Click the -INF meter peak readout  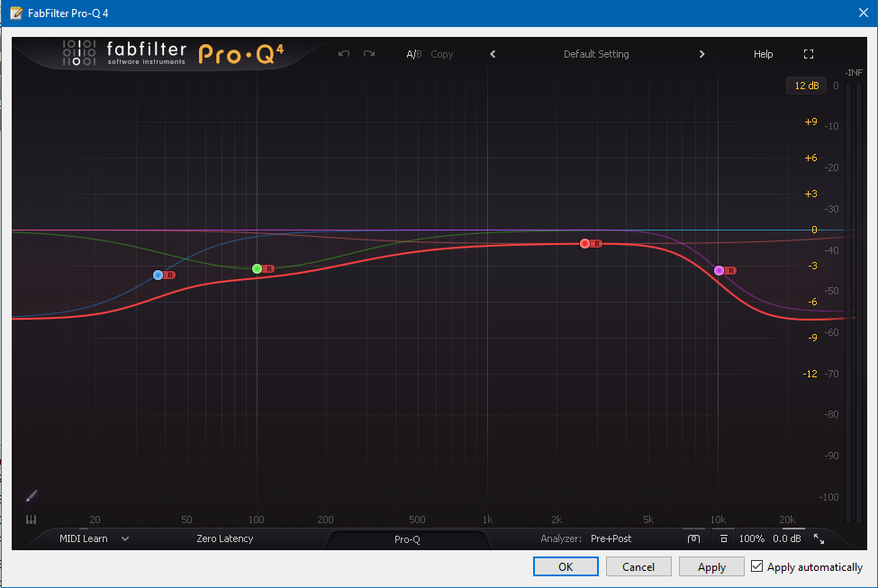pos(854,73)
